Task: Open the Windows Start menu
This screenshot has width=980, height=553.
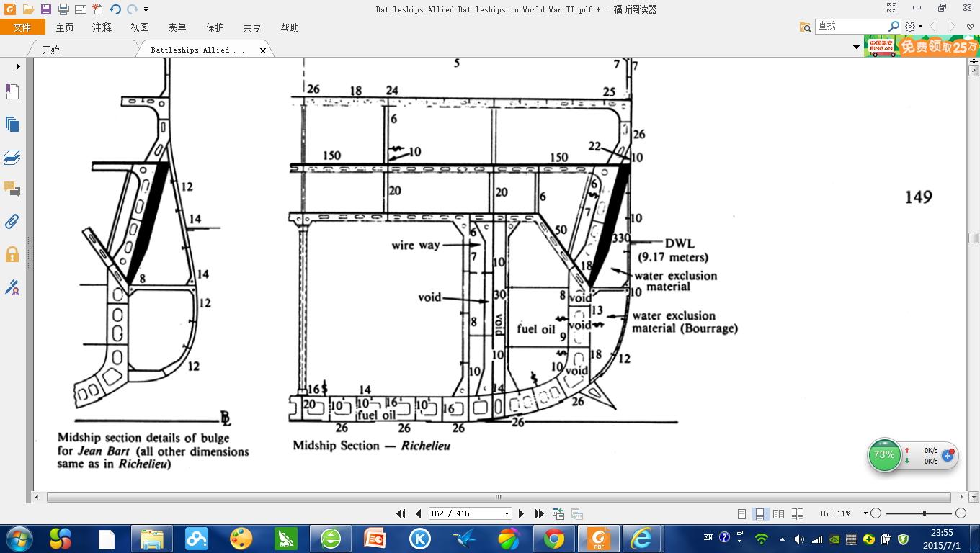Action: [x=19, y=539]
